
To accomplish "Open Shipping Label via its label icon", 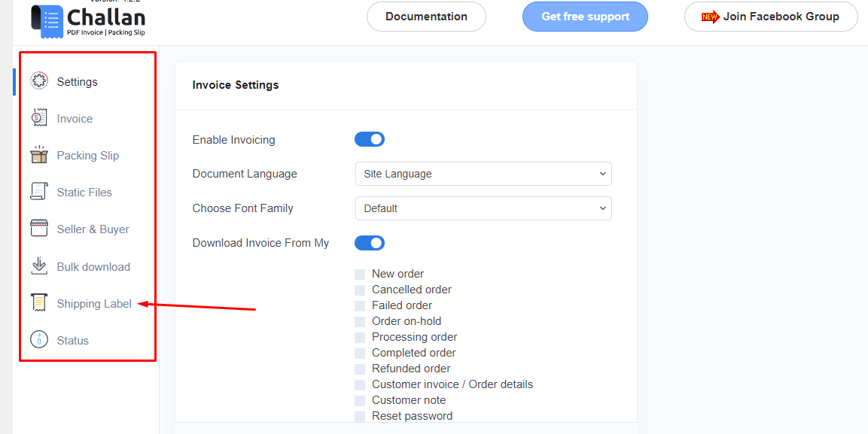I will point(40,302).
